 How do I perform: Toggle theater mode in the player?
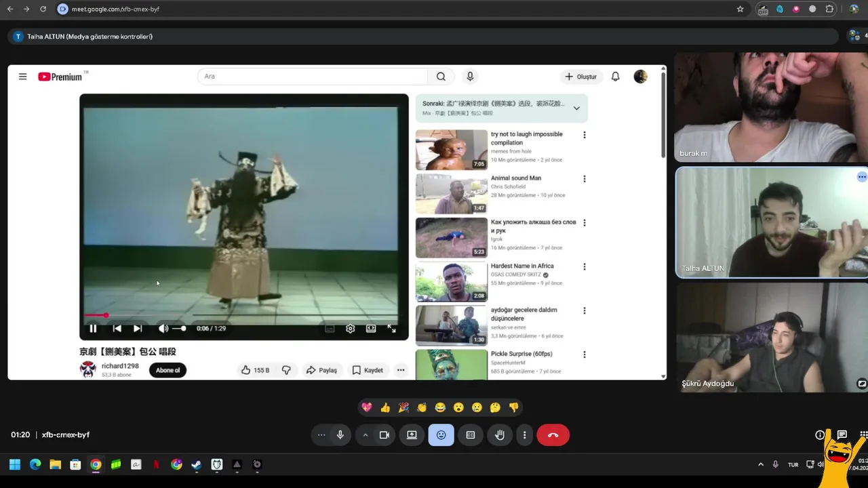click(371, 329)
